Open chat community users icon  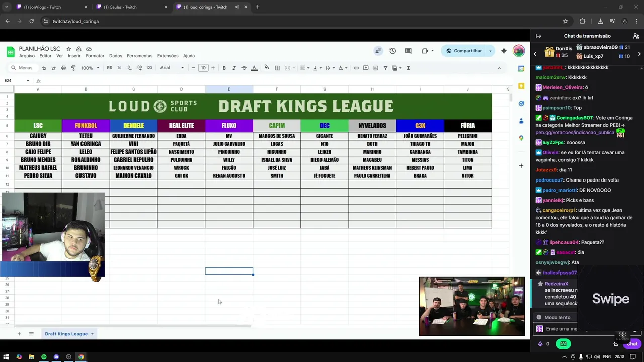click(636, 36)
